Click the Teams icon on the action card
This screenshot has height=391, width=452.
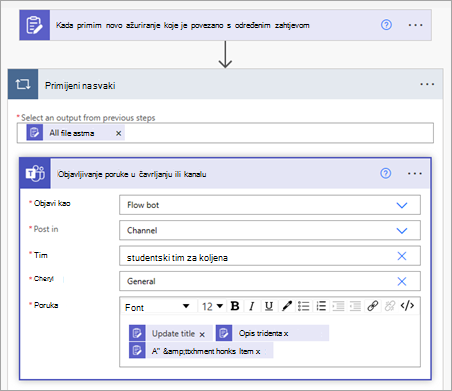pos(35,174)
